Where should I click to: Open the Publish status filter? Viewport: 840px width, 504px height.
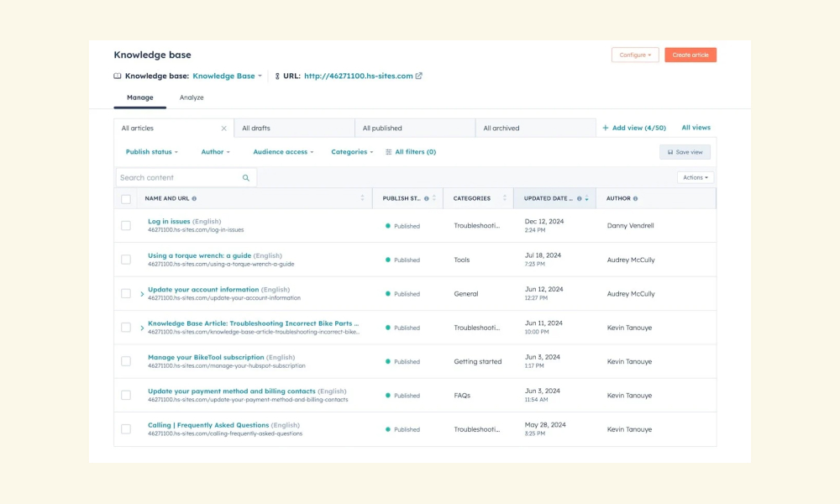coord(151,152)
